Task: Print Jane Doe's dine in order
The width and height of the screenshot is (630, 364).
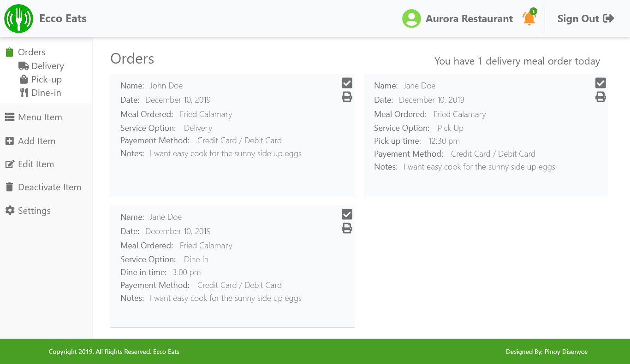Action: 347,228
